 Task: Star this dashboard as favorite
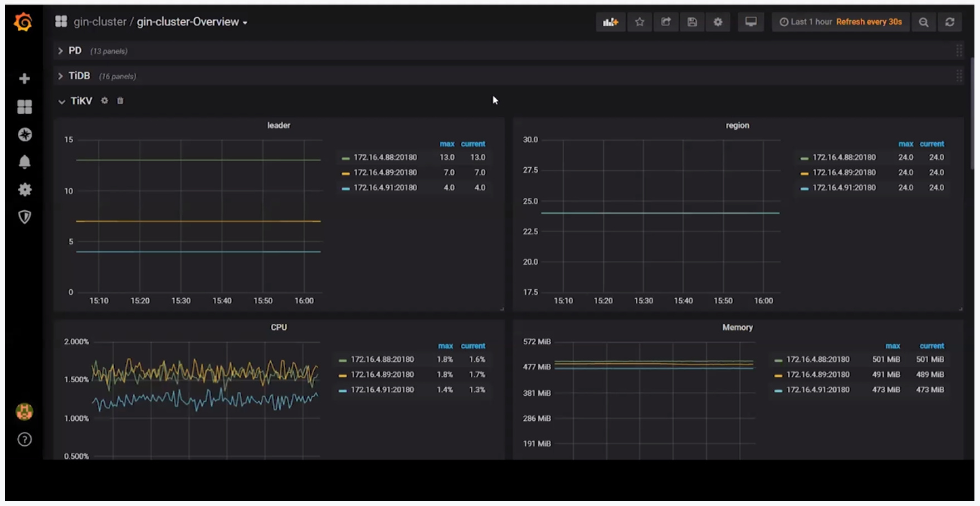click(x=640, y=22)
